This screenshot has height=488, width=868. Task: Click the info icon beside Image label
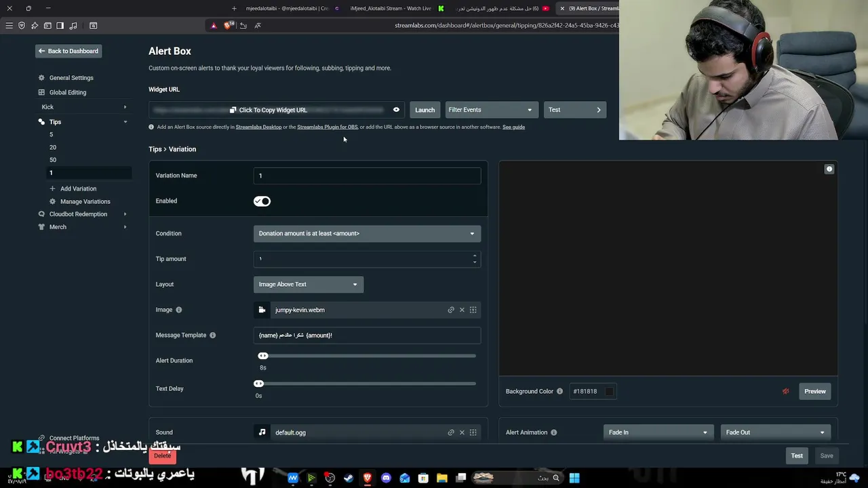click(179, 310)
